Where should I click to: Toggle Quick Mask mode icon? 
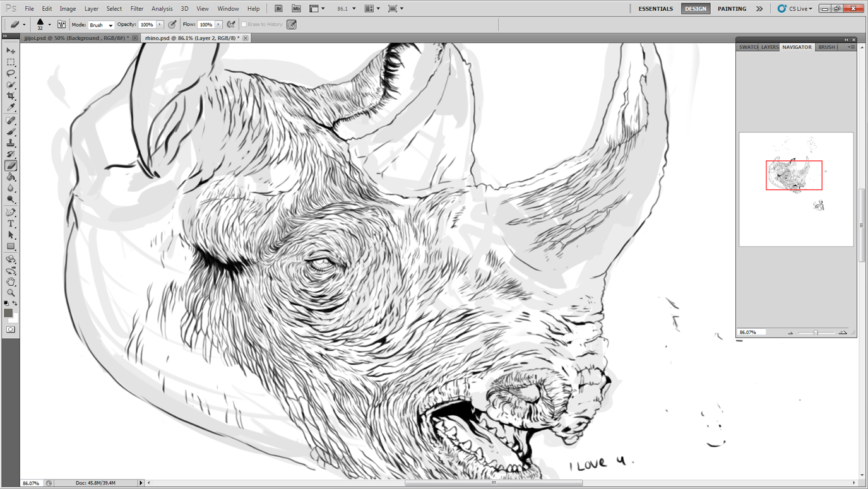[11, 329]
